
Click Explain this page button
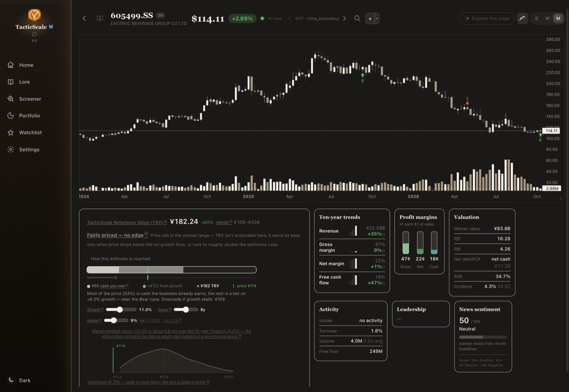pyautogui.click(x=487, y=18)
